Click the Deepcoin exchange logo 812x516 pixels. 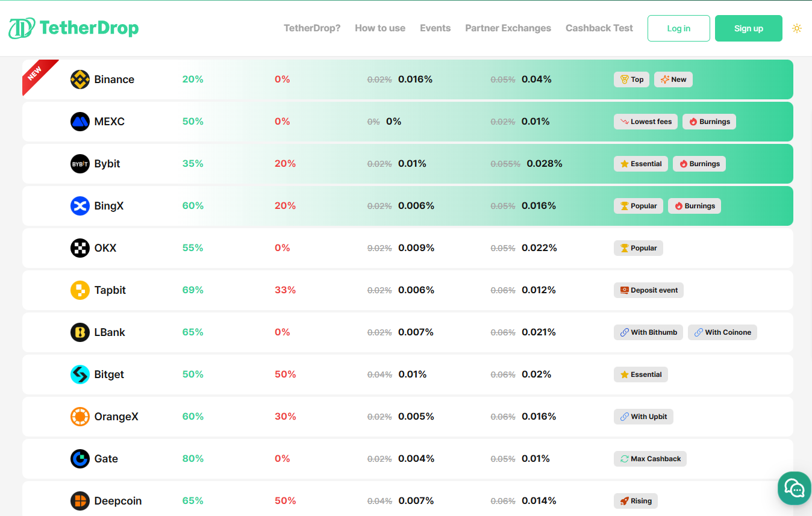tap(80, 501)
